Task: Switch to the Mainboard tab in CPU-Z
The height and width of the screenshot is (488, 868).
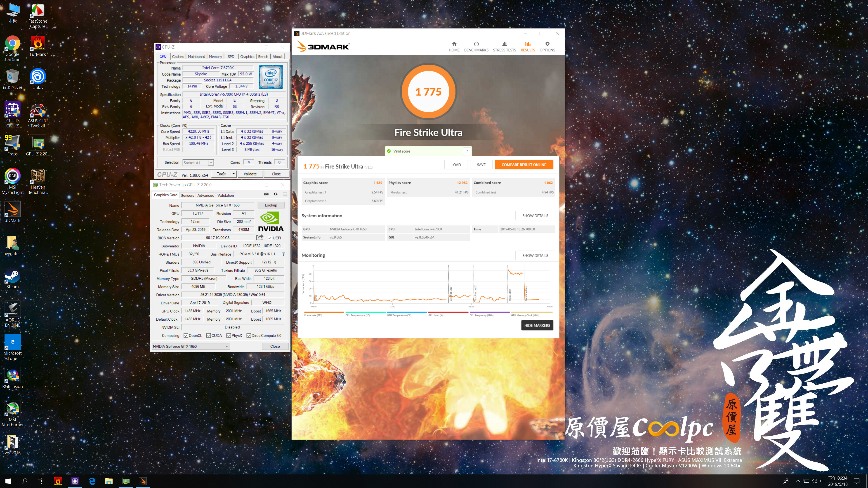Action: [196, 56]
